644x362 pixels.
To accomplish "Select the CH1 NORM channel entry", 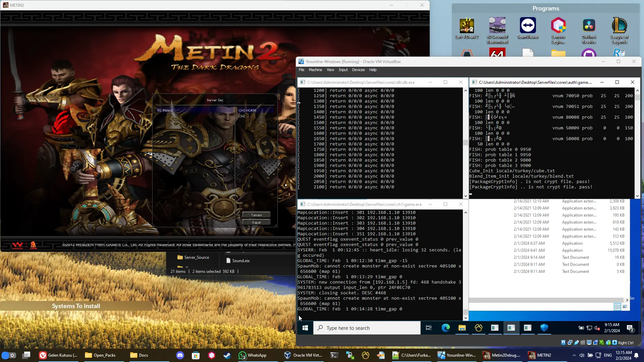I will coord(247,110).
